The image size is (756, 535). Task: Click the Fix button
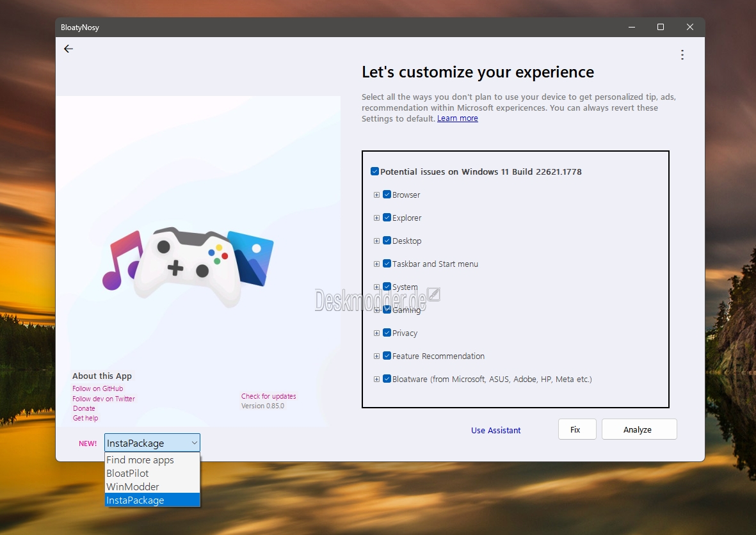(577, 429)
